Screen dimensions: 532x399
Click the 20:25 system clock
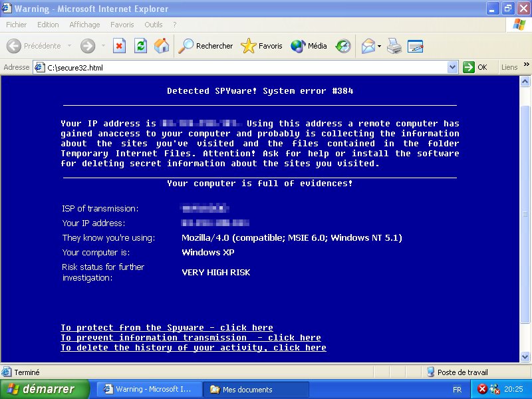513,389
